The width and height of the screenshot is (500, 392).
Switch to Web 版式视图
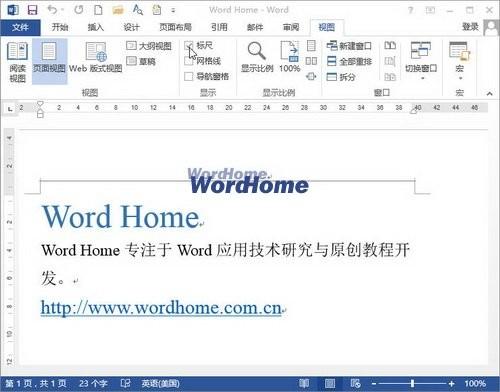coord(96,58)
